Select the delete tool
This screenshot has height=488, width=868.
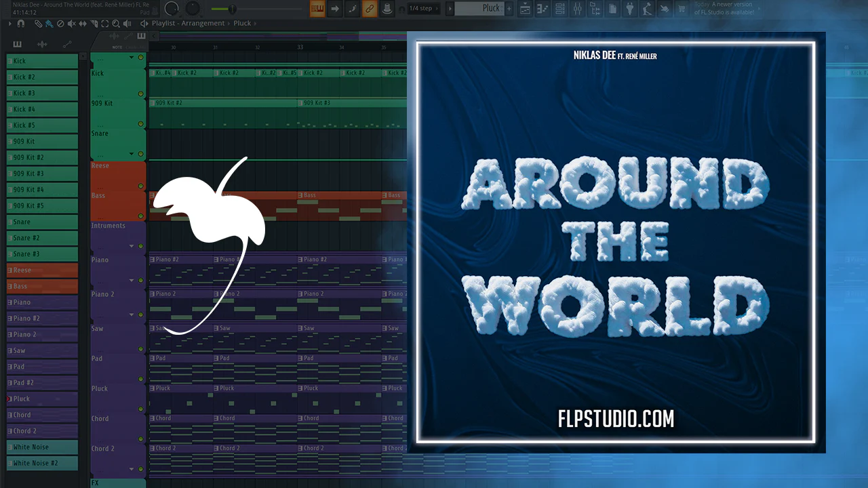click(60, 23)
